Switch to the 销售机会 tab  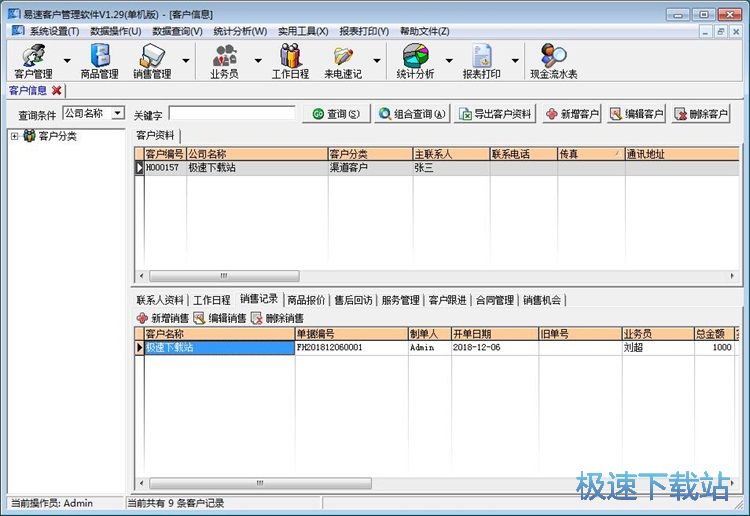[x=541, y=300]
